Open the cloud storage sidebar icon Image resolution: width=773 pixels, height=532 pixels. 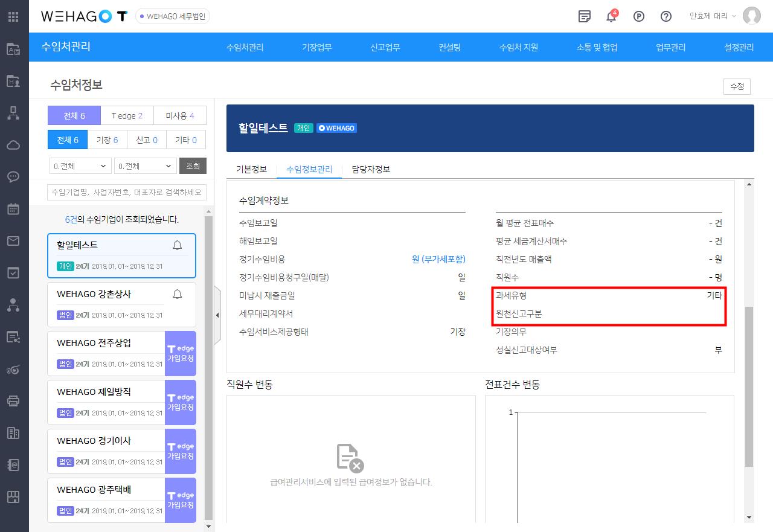click(x=13, y=145)
